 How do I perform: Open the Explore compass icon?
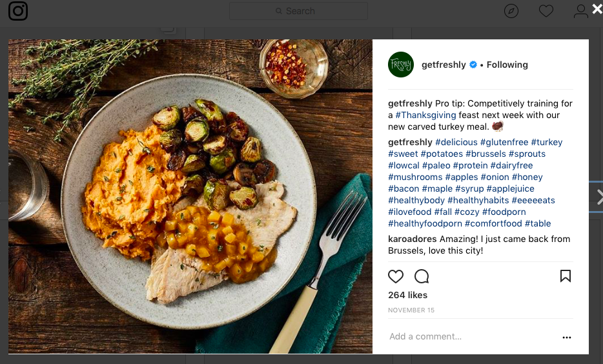(x=511, y=11)
